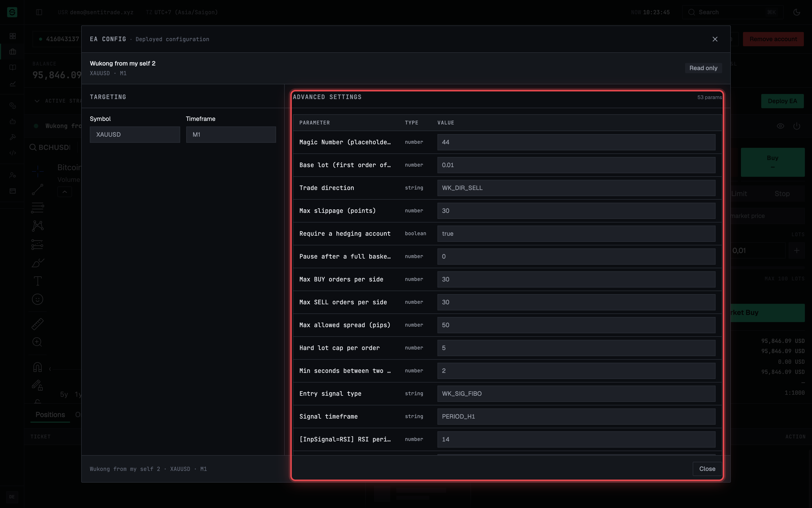
Task: Open the code brackets icon in sidebar
Action: click(x=13, y=153)
